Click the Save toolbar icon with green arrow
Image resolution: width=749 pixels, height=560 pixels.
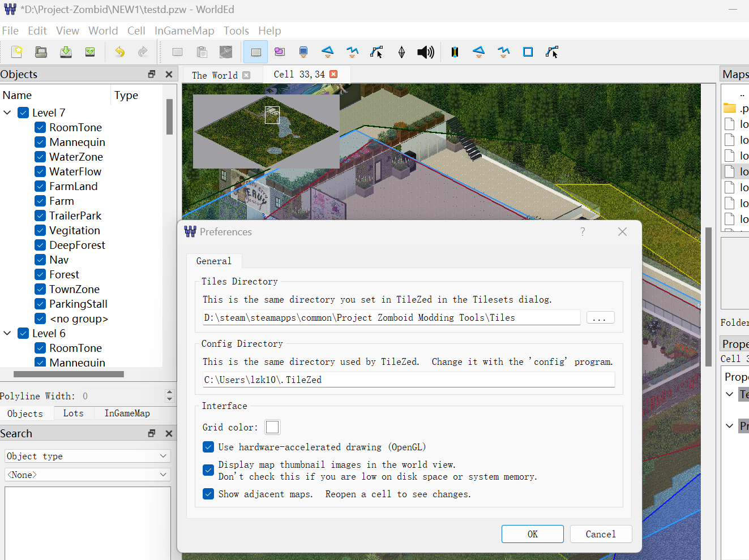pos(66,52)
